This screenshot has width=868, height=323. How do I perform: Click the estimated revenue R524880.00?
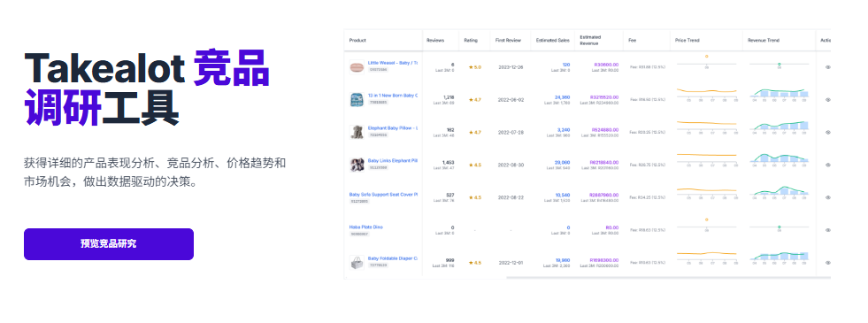click(604, 130)
